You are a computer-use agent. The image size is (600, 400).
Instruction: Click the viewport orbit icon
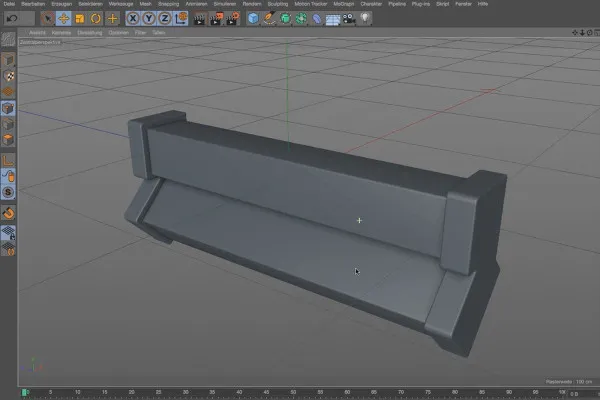click(x=590, y=33)
